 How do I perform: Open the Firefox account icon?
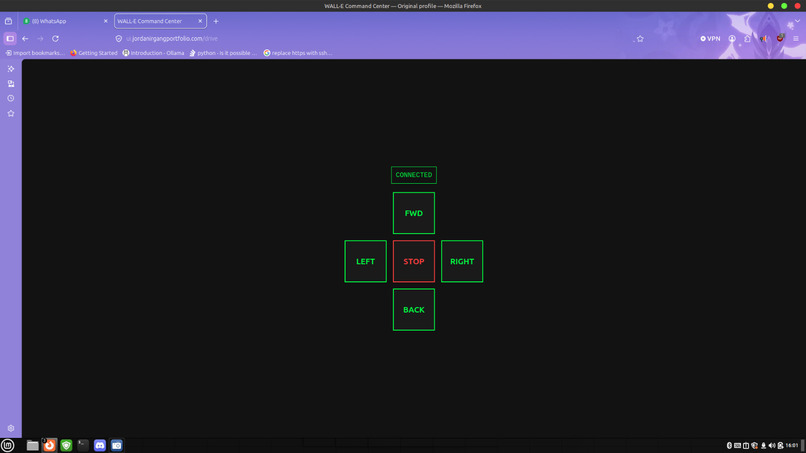point(732,39)
